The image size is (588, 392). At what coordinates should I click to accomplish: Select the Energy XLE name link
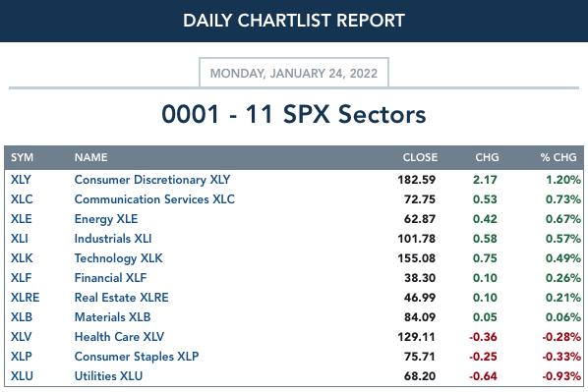pos(106,219)
